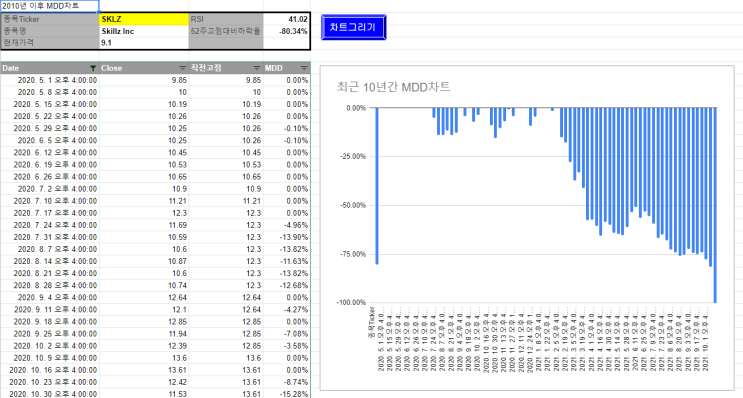The width and height of the screenshot is (743, 398).
Task: Select the RSI label cell
Action: (226, 19)
